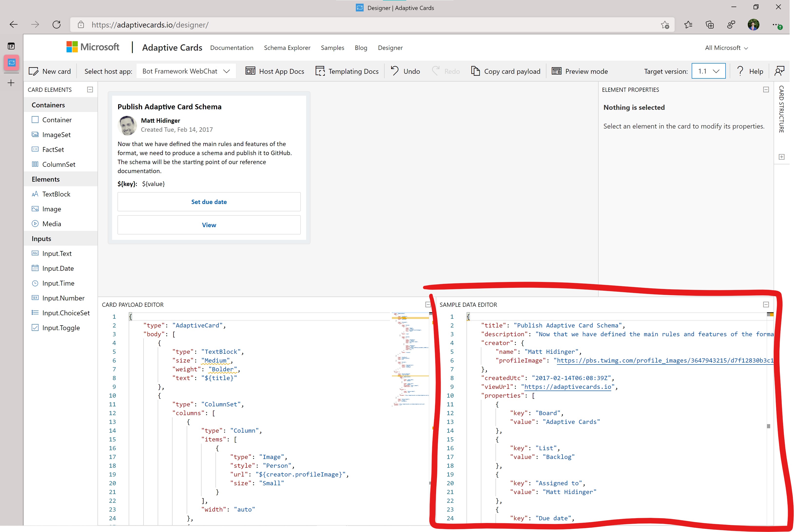This screenshot has height=532, width=796.
Task: Switch to Preview mode
Action: [580, 71]
